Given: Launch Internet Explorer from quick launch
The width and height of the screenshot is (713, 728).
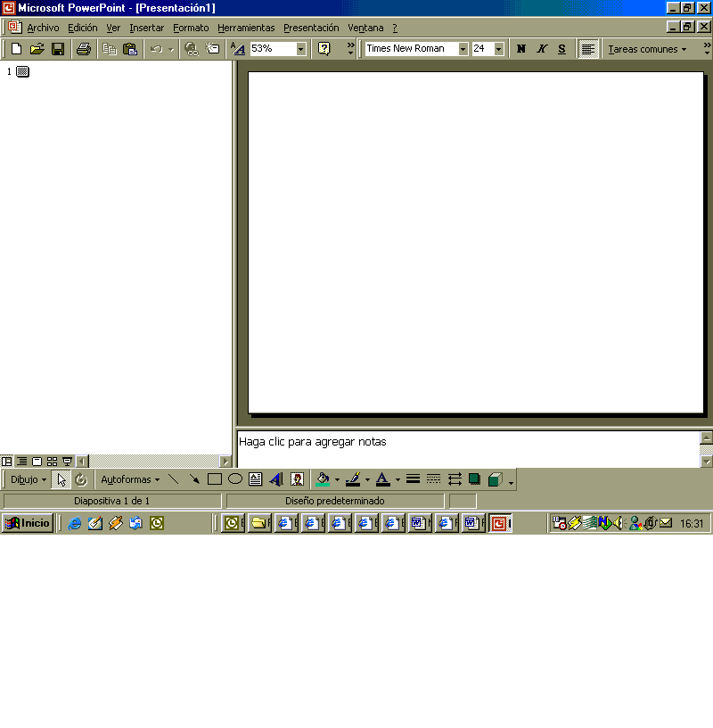Looking at the screenshot, I should point(74,524).
